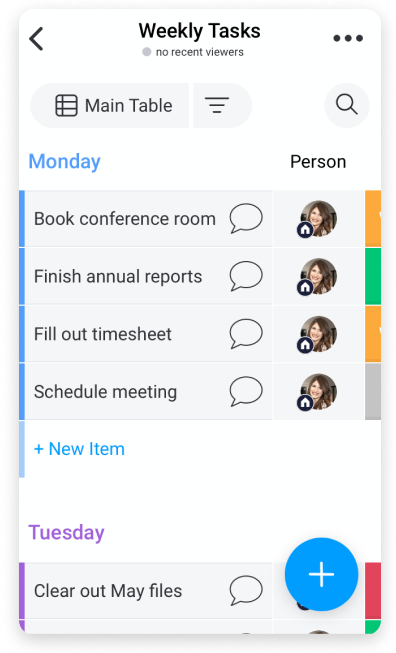Add a New Item under Monday
The height and width of the screenshot is (653, 396).
point(79,449)
